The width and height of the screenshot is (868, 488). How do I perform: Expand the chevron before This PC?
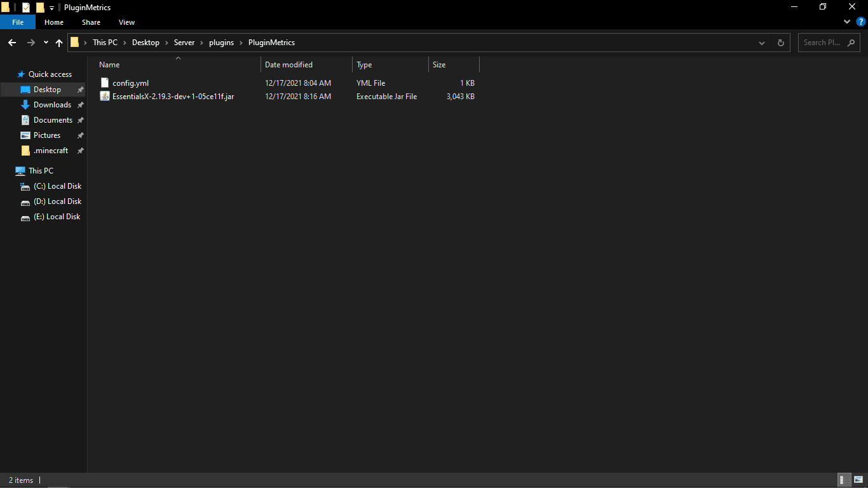[x=85, y=43]
